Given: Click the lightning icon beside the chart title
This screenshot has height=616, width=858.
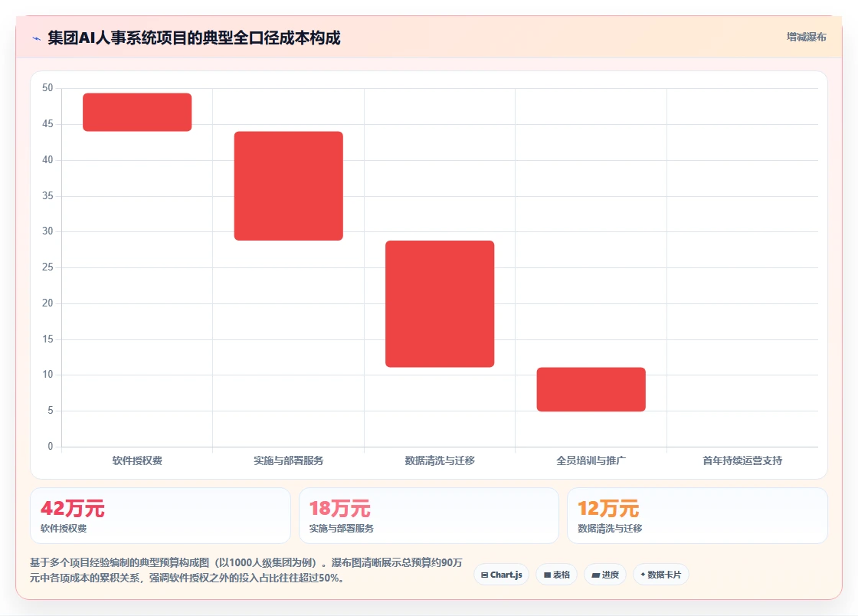Looking at the screenshot, I should tap(37, 39).
